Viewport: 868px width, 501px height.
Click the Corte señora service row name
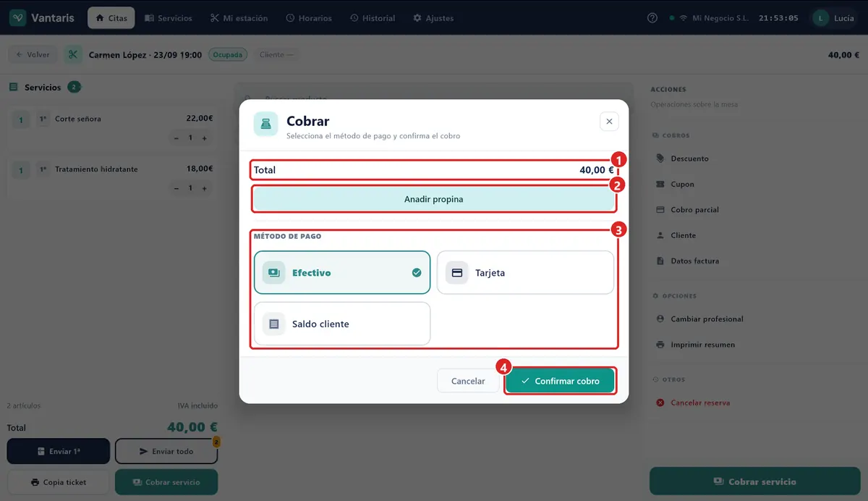click(78, 119)
